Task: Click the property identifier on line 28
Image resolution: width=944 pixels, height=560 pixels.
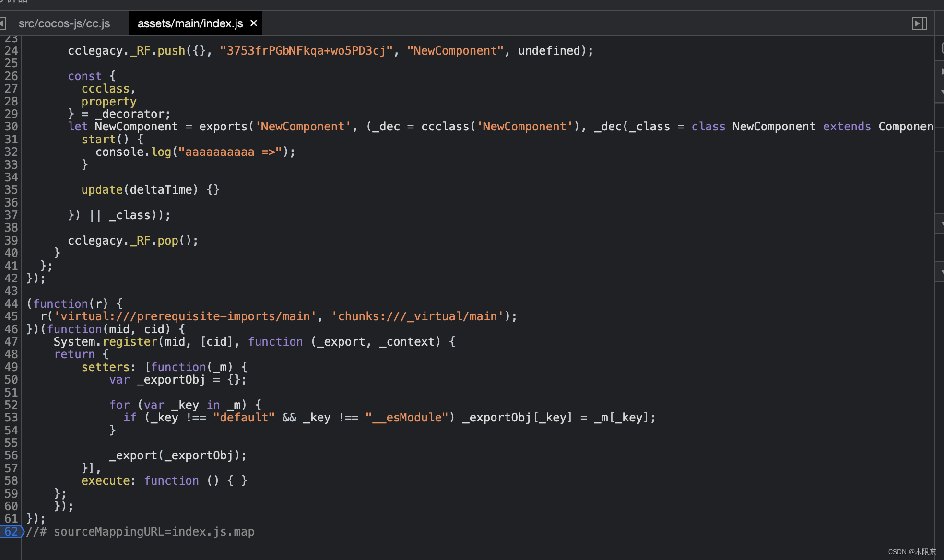Action: pyautogui.click(x=109, y=102)
